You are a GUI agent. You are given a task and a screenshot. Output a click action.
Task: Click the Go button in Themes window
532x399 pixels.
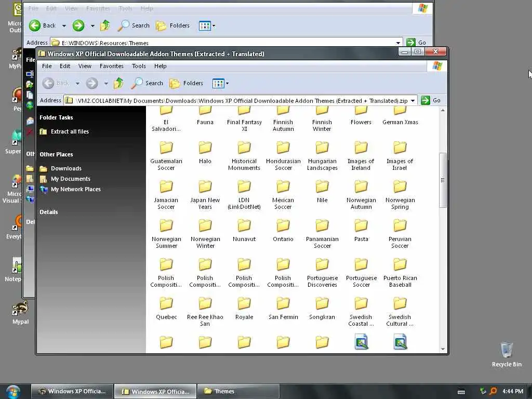pos(416,43)
